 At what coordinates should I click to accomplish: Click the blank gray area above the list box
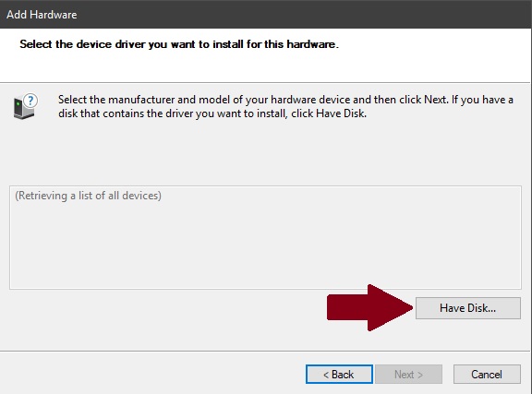(265, 152)
